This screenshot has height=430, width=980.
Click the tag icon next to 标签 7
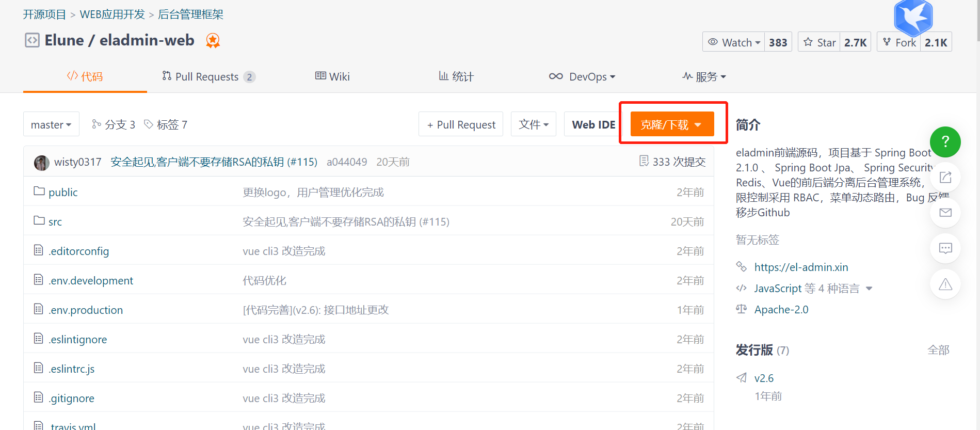149,124
